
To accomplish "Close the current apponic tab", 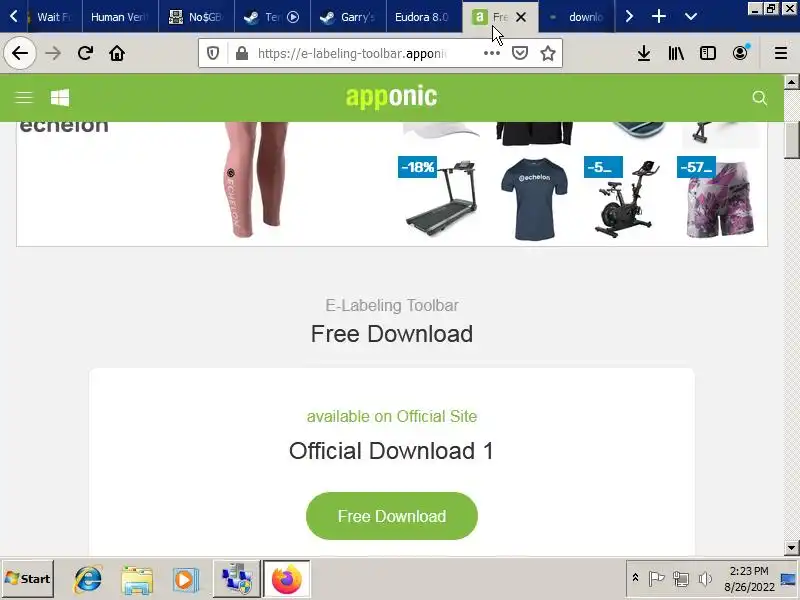I will click(x=521, y=17).
